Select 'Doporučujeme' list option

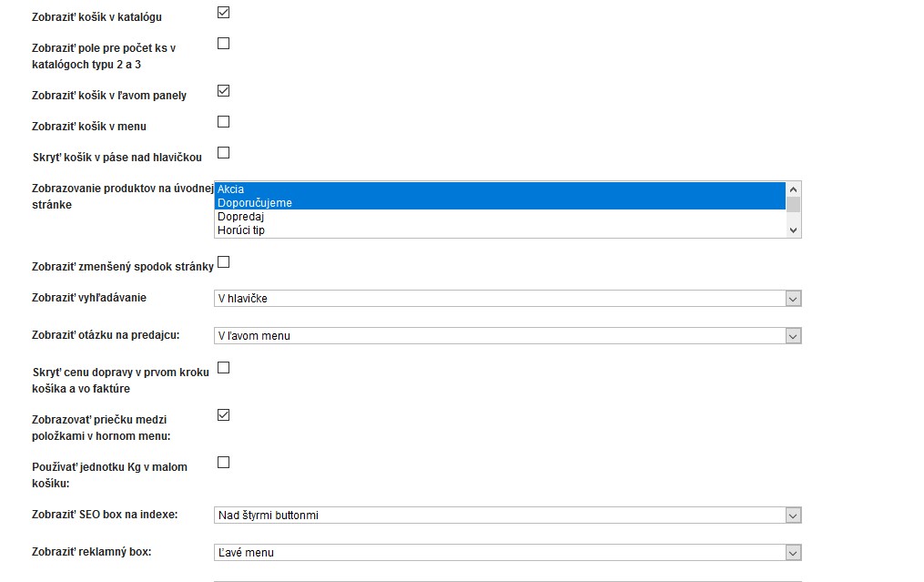(499, 203)
